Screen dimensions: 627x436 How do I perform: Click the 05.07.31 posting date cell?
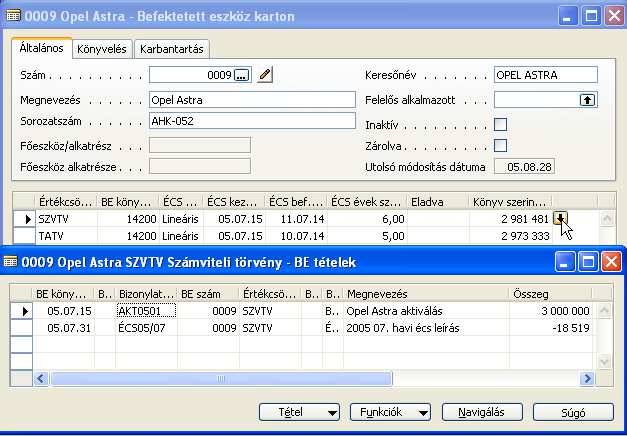pos(64,328)
